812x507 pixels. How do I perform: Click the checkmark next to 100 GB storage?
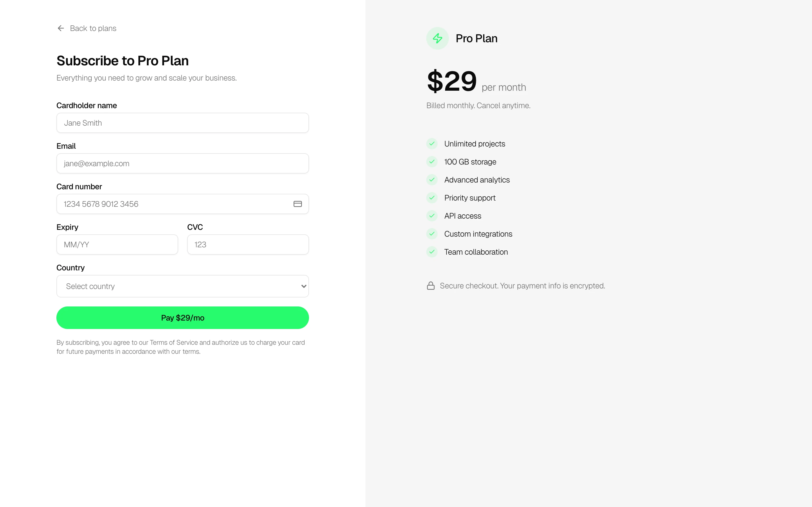(432, 162)
